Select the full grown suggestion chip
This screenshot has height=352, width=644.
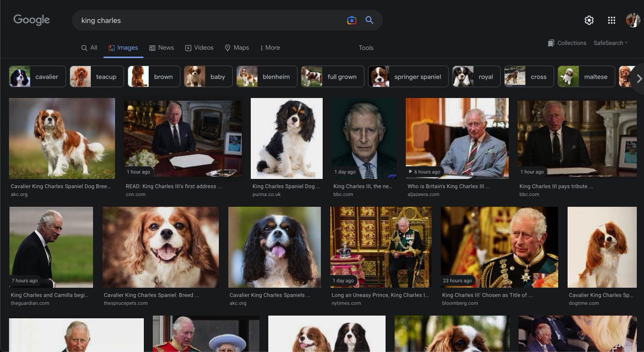tap(333, 77)
